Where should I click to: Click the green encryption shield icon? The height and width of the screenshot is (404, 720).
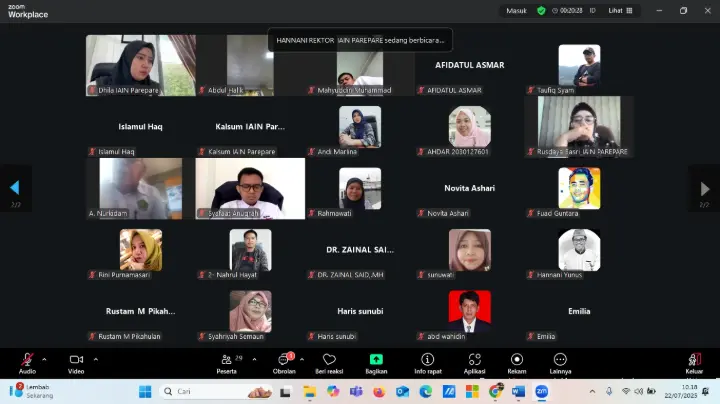click(541, 10)
